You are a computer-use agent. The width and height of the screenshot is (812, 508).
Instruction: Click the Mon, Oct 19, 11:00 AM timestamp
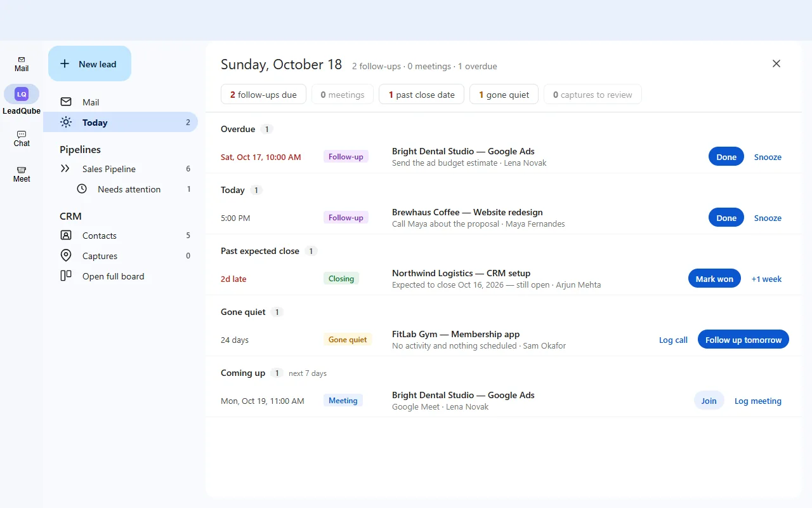point(263,401)
